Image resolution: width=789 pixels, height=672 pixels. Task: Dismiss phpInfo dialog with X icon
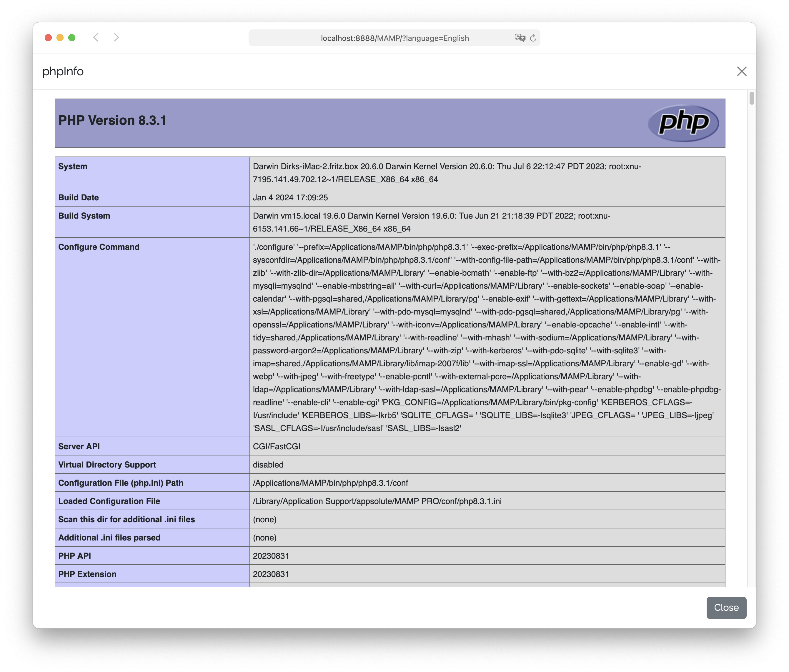[741, 71]
